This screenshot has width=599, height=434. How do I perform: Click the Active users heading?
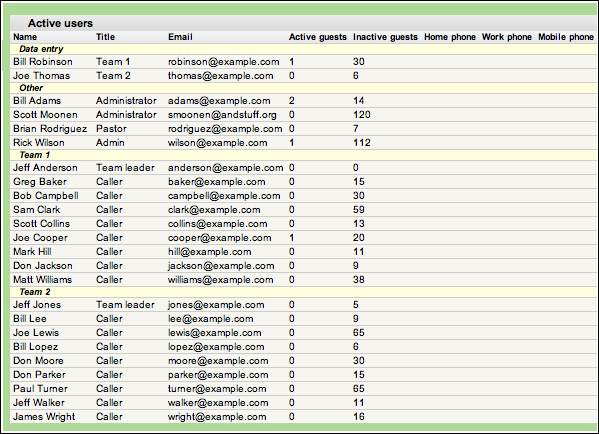[x=60, y=23]
